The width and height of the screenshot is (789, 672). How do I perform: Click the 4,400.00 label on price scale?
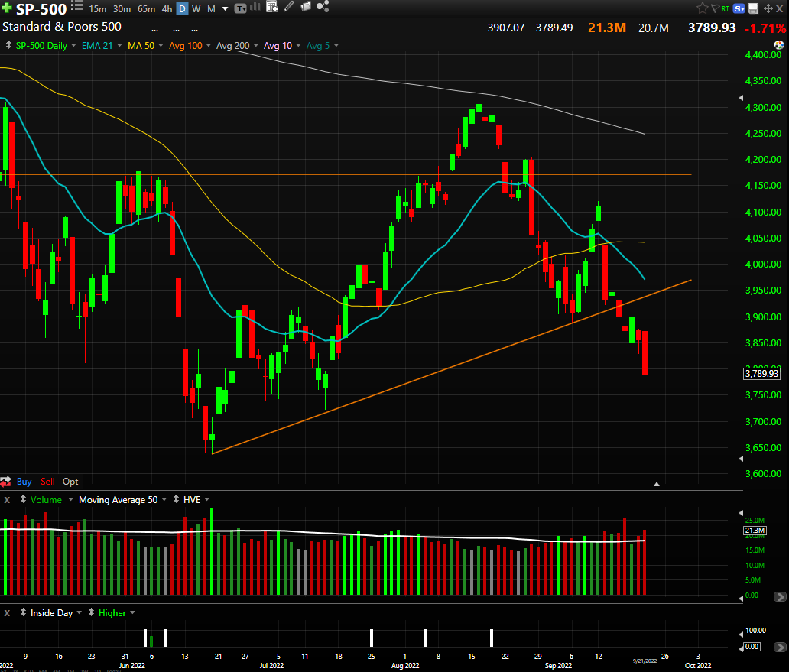tap(763, 55)
